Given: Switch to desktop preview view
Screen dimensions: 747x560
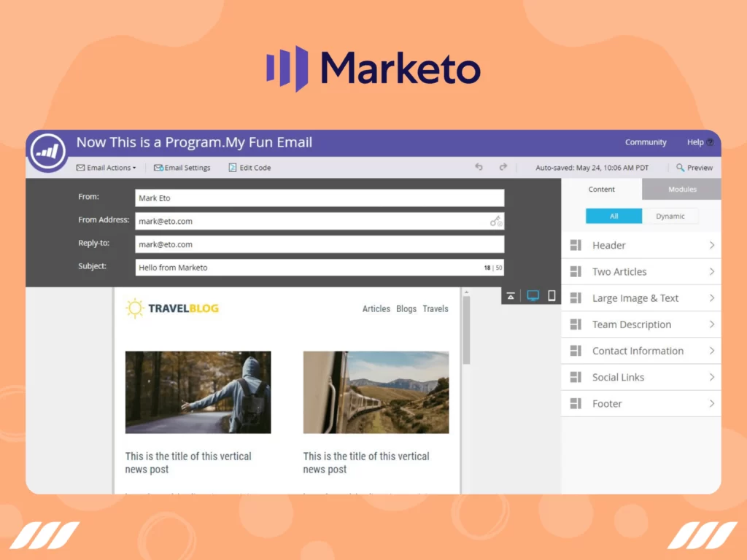Looking at the screenshot, I should click(533, 296).
